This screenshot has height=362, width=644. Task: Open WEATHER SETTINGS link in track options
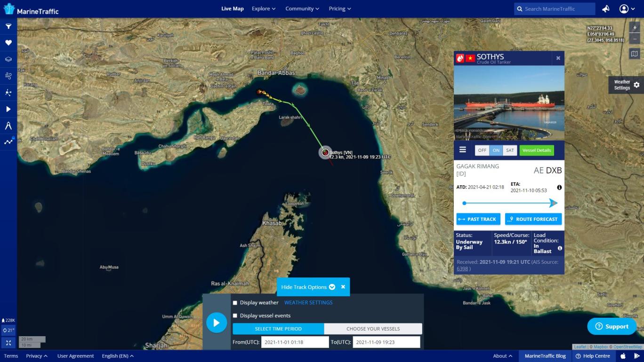[308, 303]
